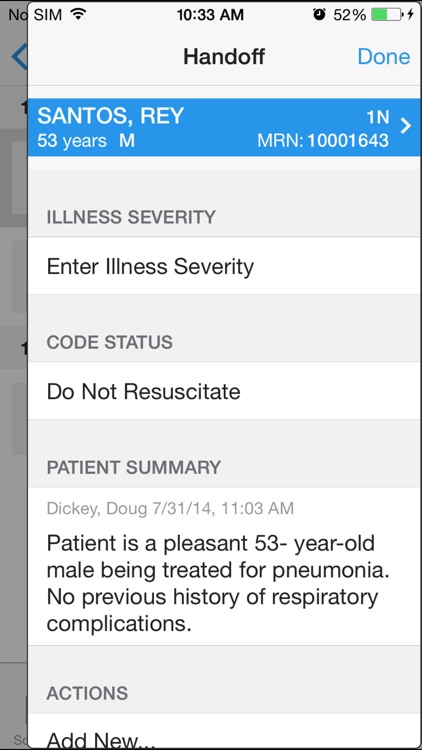Tap the CODE STATUS section header
Image resolution: width=422 pixels, height=750 pixels.
pyautogui.click(x=110, y=342)
